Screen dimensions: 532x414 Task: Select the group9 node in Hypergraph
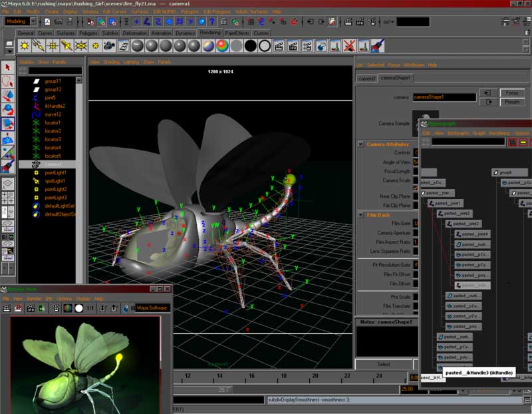[510, 172]
